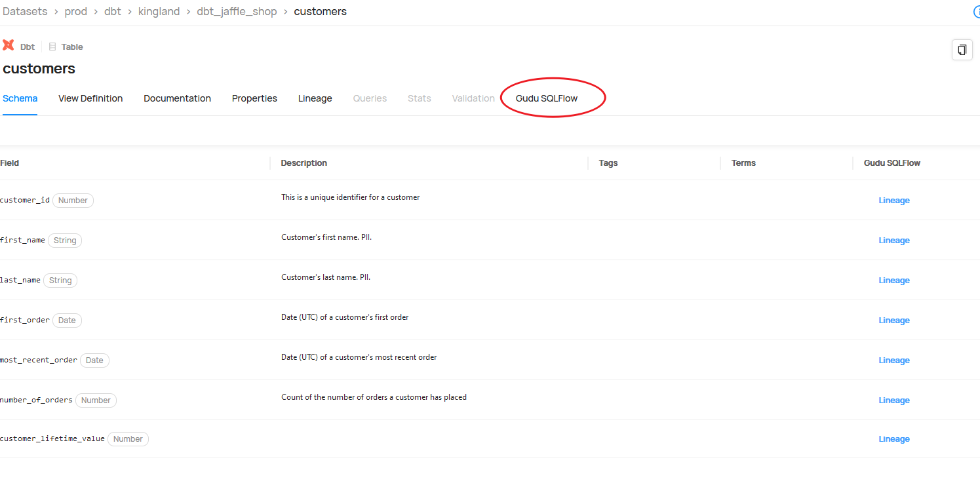The image size is (980, 485).
Task: View Lineage for most_recent_order field
Action: [x=893, y=360]
